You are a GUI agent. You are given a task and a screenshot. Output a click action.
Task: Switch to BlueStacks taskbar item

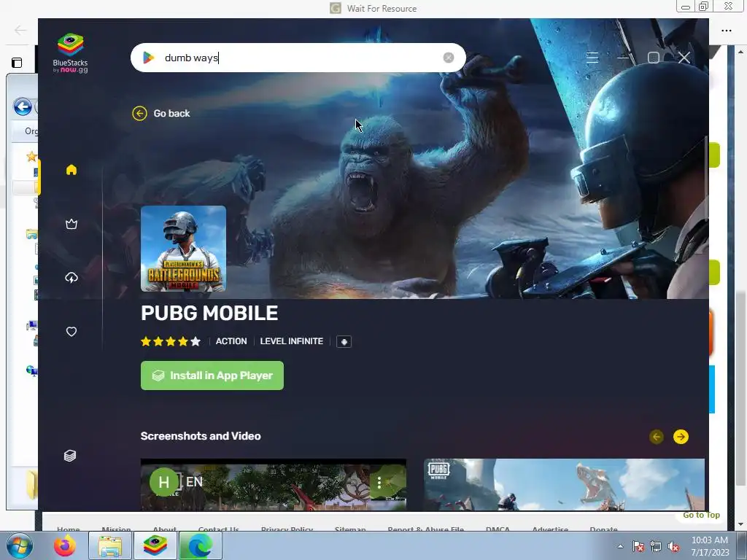click(x=155, y=545)
